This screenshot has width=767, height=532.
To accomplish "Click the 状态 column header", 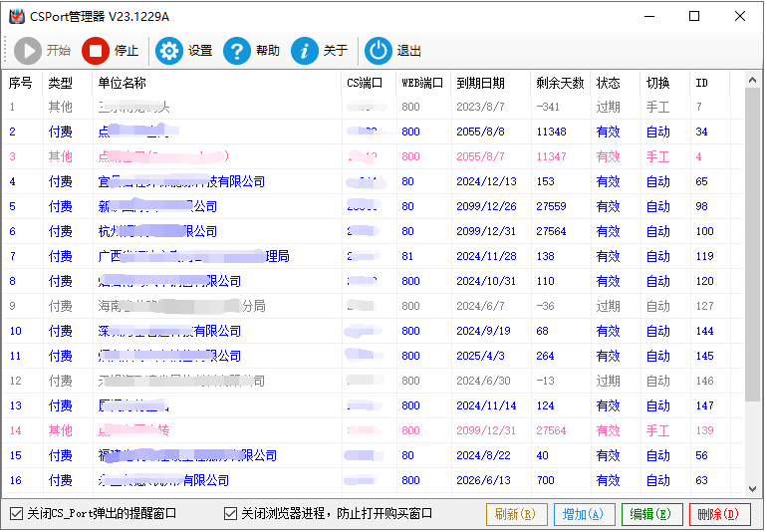I will 608,83.
